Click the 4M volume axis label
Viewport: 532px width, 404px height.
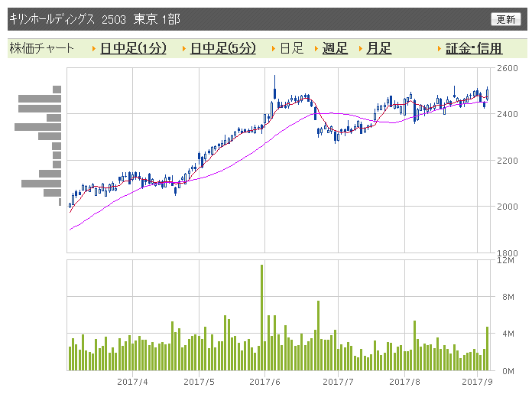pos(508,334)
